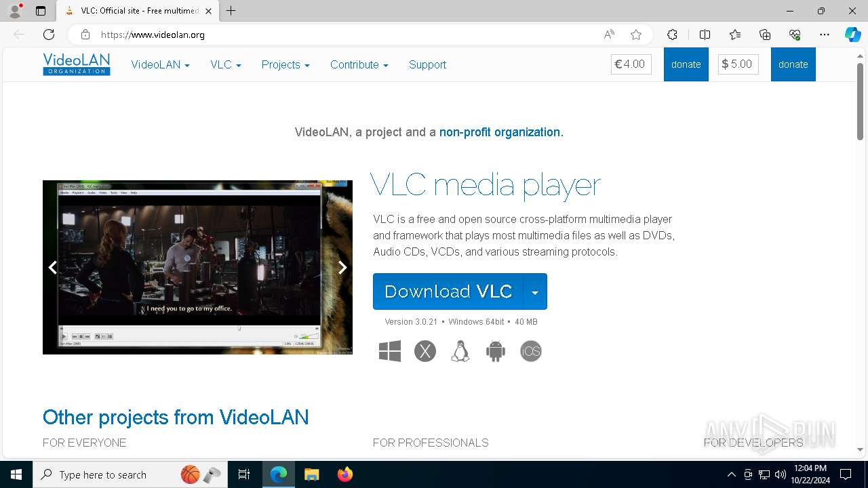The width and height of the screenshot is (868, 488).
Task: Pick the iOS platform icon
Action: coord(531,351)
